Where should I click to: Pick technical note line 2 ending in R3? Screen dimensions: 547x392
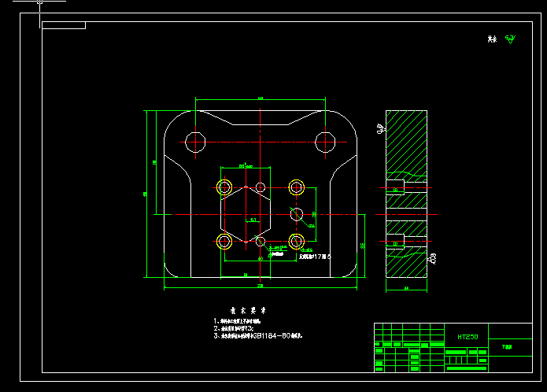pos(234,328)
